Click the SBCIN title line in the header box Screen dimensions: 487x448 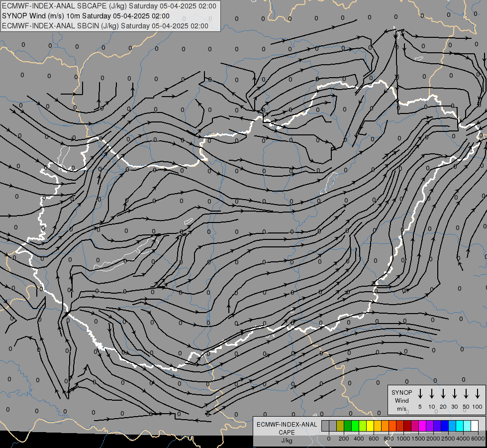tap(105, 26)
